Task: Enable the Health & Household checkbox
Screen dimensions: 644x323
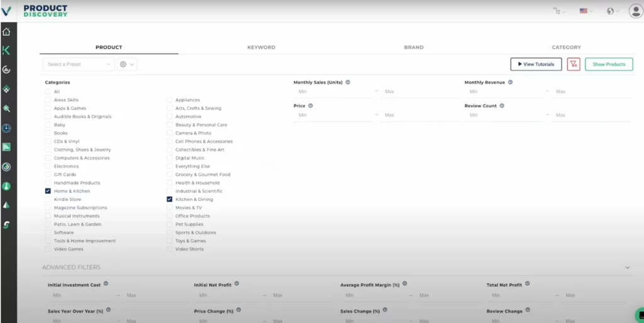Action: 170,183
